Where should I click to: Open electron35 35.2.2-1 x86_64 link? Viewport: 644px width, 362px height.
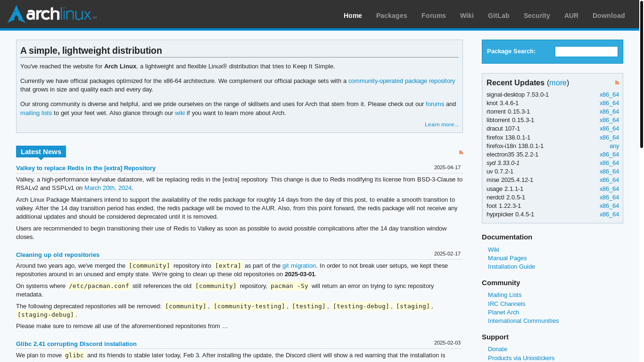click(x=609, y=155)
